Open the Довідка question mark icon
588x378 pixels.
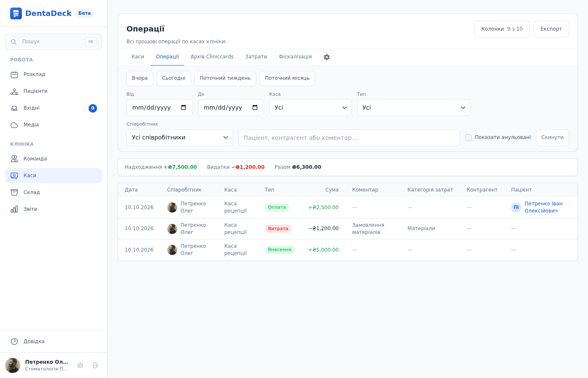14,341
